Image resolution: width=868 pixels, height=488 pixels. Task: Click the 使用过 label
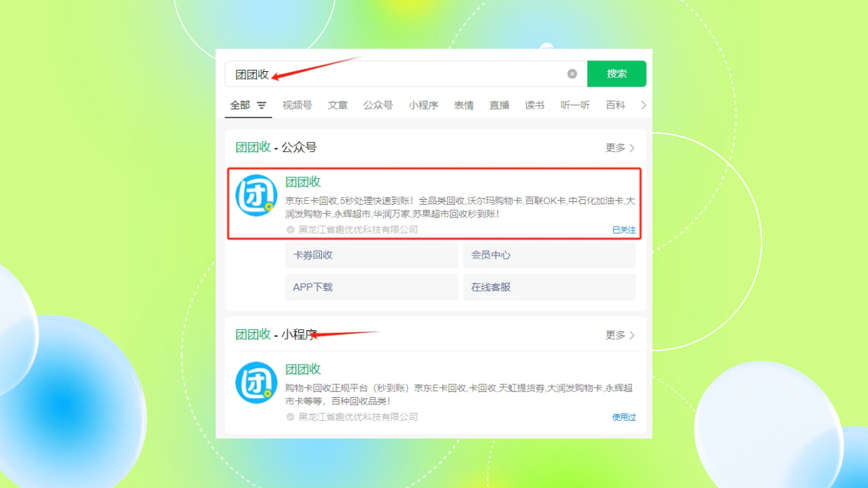coord(624,418)
